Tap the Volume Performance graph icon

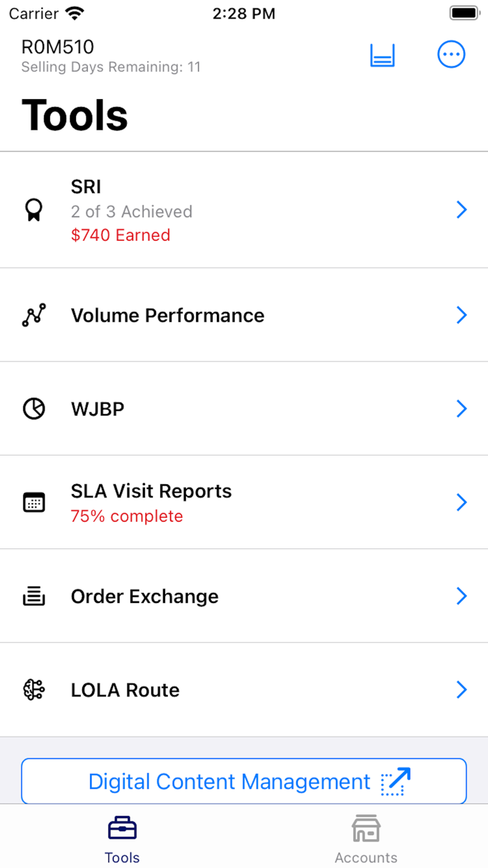33,315
